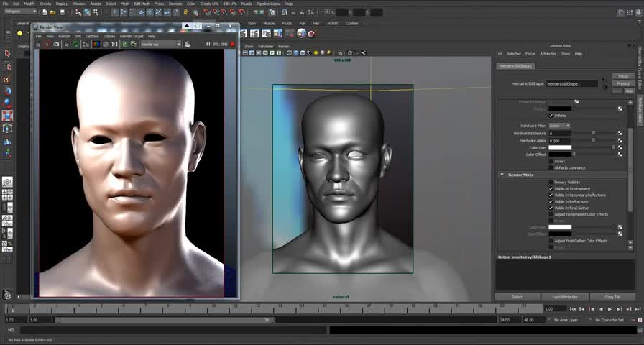This screenshot has height=345, width=644.
Task: Click the redo previous render icon
Action: (39, 44)
